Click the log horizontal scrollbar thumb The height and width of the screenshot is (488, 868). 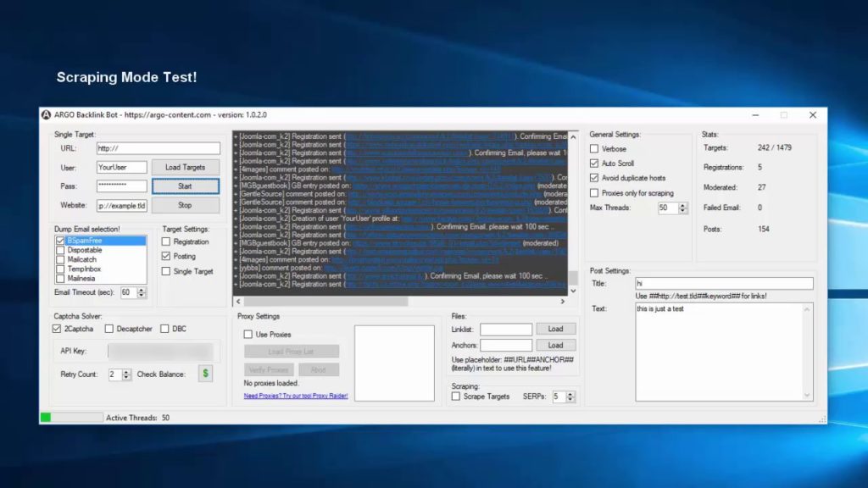(325, 302)
